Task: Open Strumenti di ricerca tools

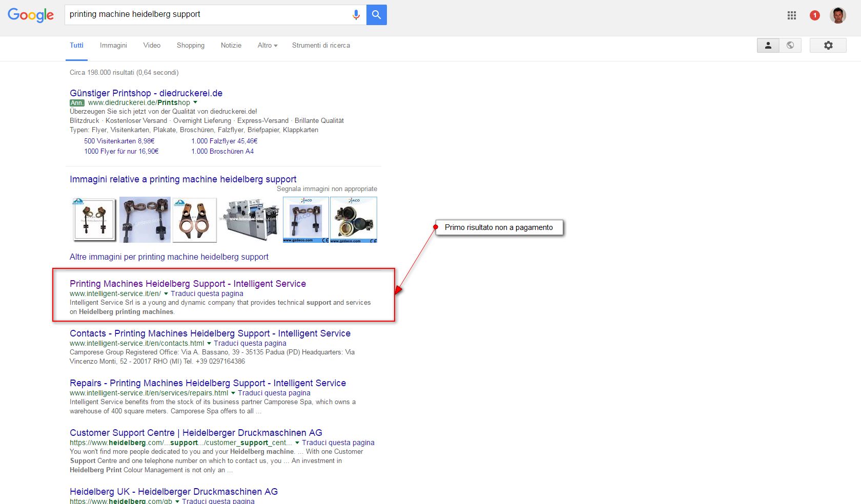Action: (321, 46)
